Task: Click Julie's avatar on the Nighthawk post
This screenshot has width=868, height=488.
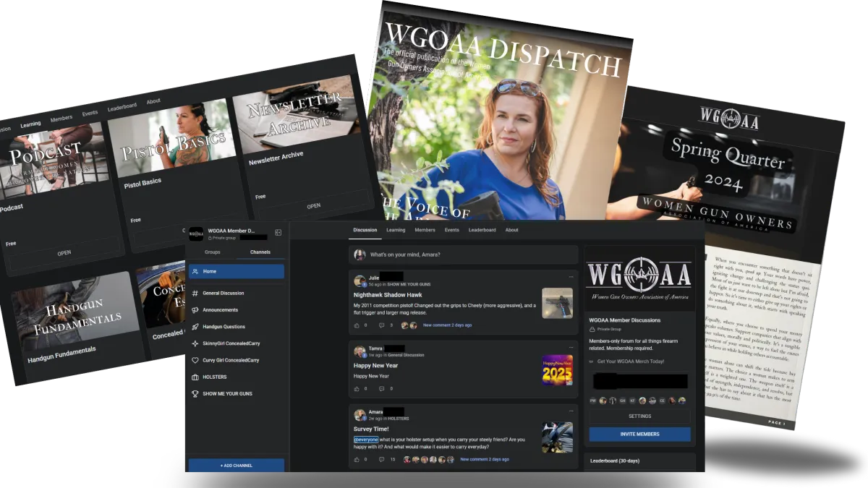Action: (x=359, y=281)
